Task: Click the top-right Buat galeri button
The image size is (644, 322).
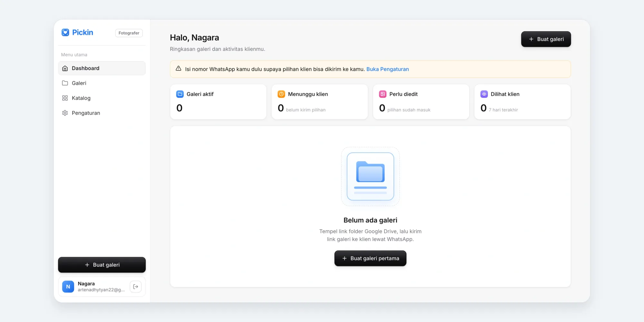Action: point(546,39)
